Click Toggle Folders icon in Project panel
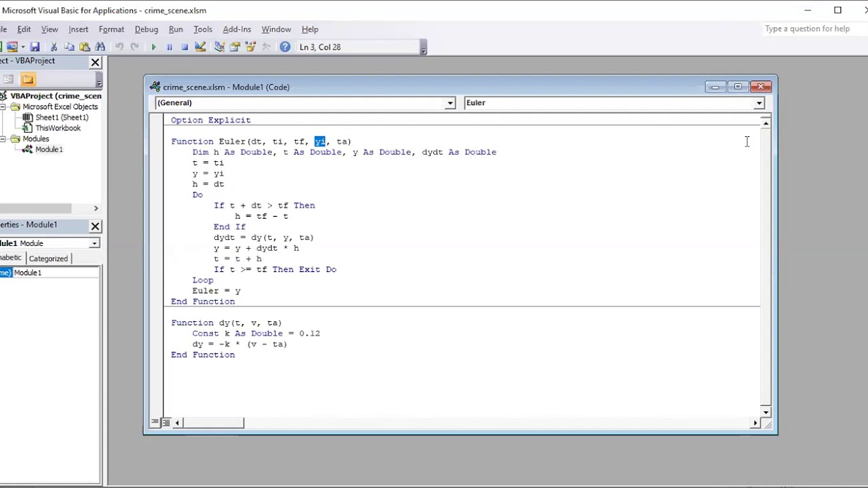 coord(28,79)
